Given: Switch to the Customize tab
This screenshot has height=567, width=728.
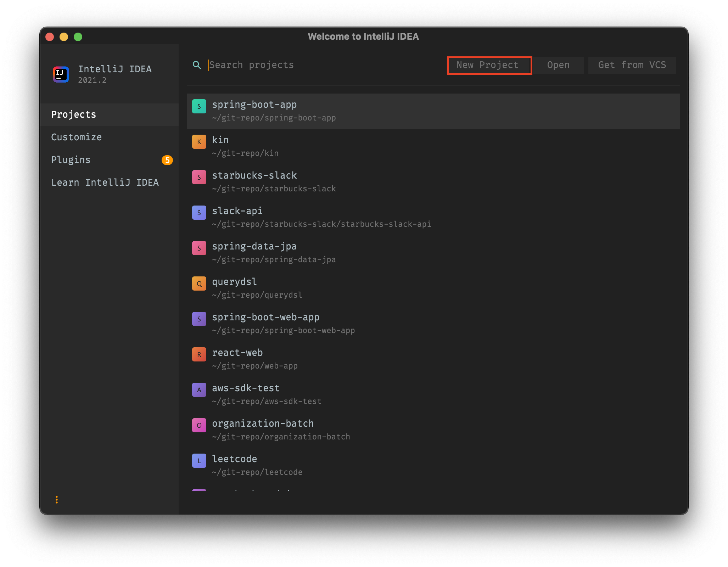Looking at the screenshot, I should tap(77, 137).
